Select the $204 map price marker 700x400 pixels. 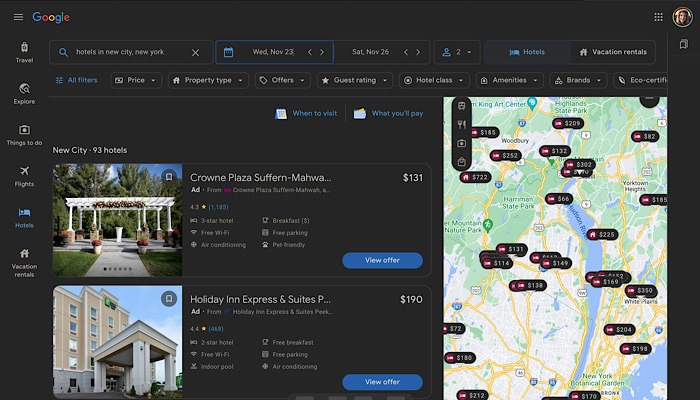(x=619, y=330)
